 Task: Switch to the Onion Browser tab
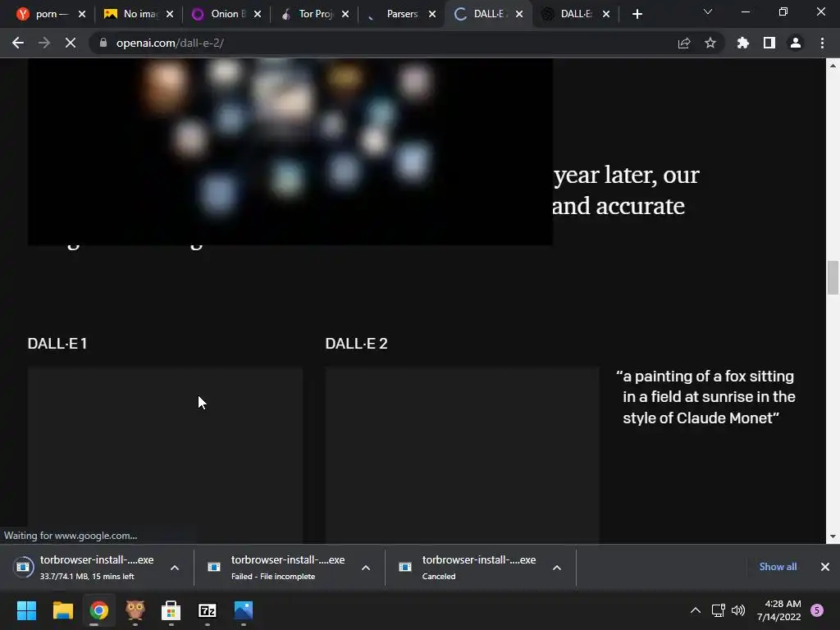[x=226, y=14]
